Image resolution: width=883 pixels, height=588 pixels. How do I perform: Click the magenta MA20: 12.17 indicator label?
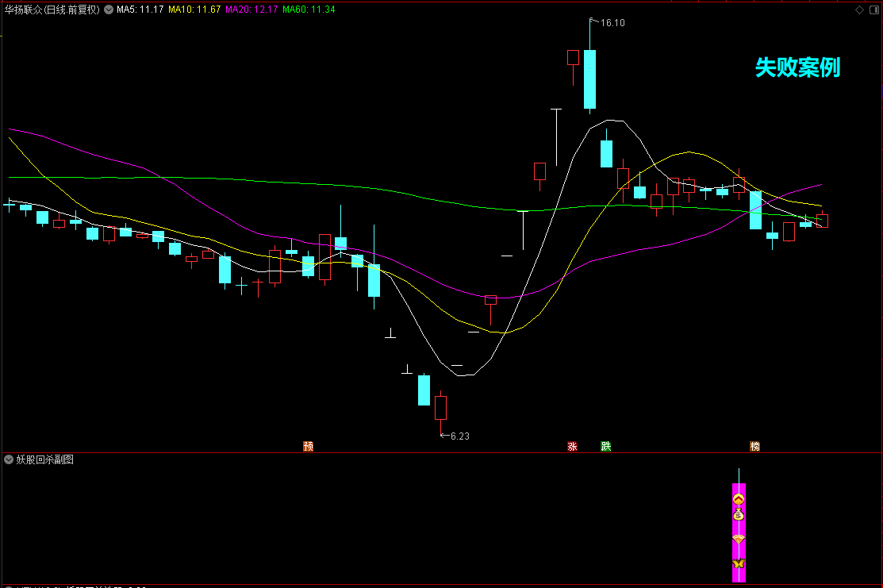(x=251, y=10)
